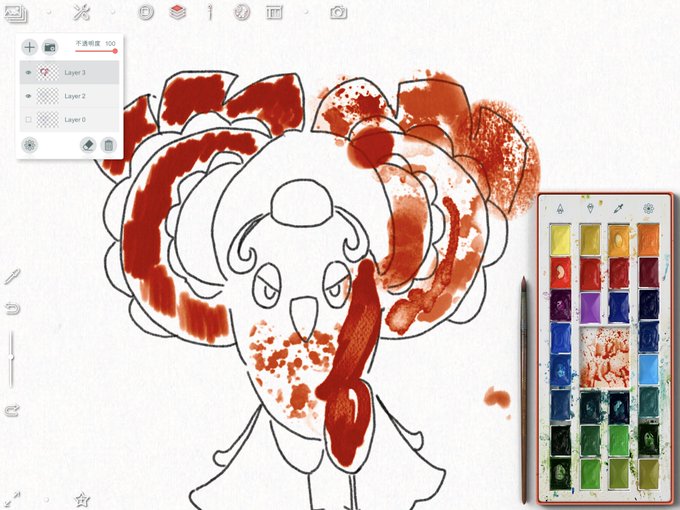Screen dimensions: 680x510
Task: Pick the teal green pan in right column
Action: click(649, 403)
